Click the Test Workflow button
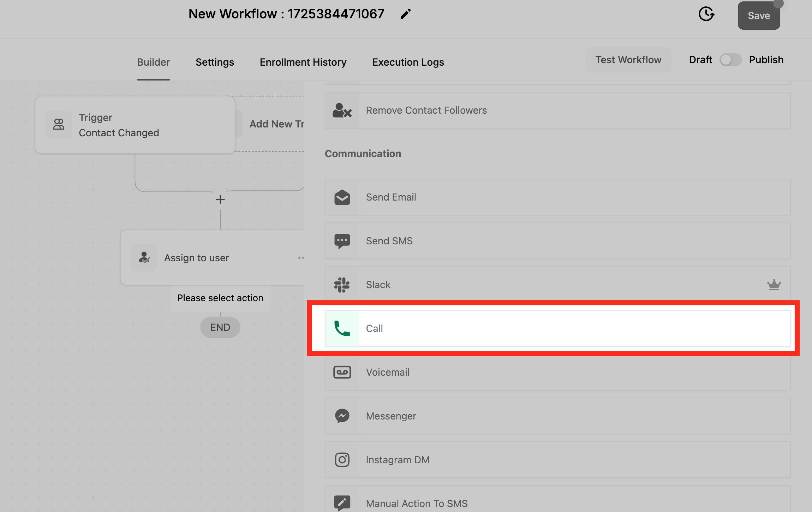 (x=628, y=60)
